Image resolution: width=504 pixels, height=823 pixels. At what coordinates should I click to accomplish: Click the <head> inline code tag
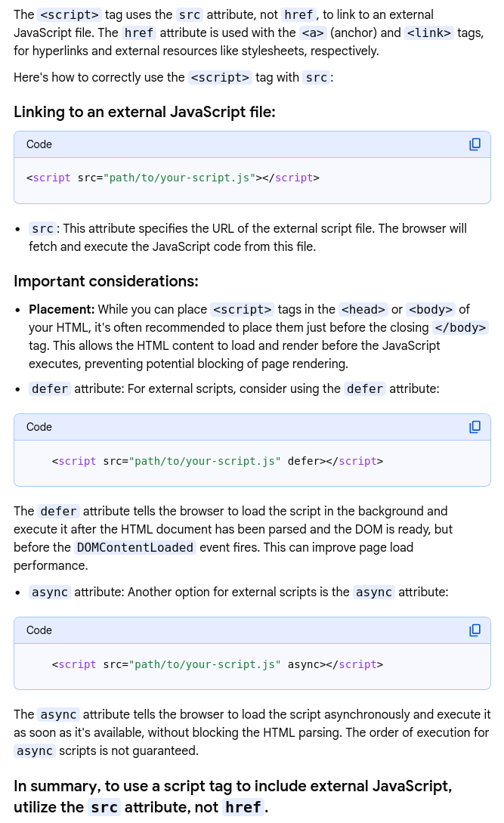363,309
